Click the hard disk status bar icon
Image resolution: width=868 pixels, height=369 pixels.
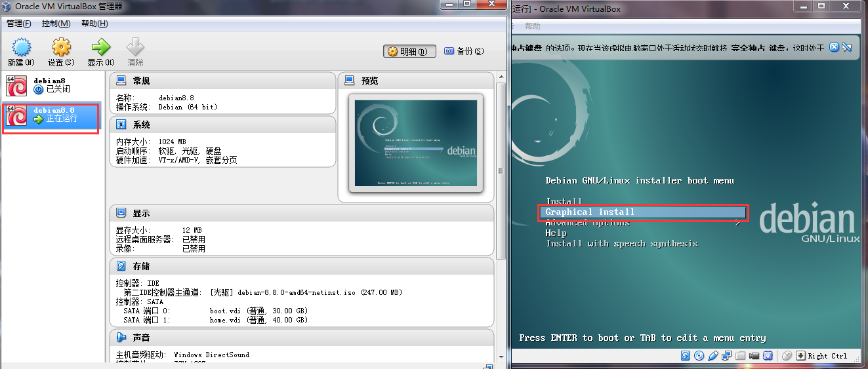685,356
